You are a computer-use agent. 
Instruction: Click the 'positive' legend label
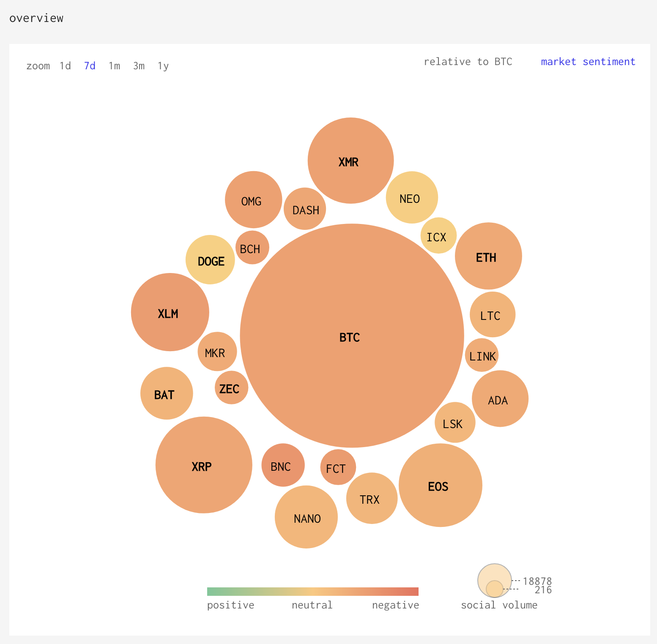pyautogui.click(x=231, y=605)
